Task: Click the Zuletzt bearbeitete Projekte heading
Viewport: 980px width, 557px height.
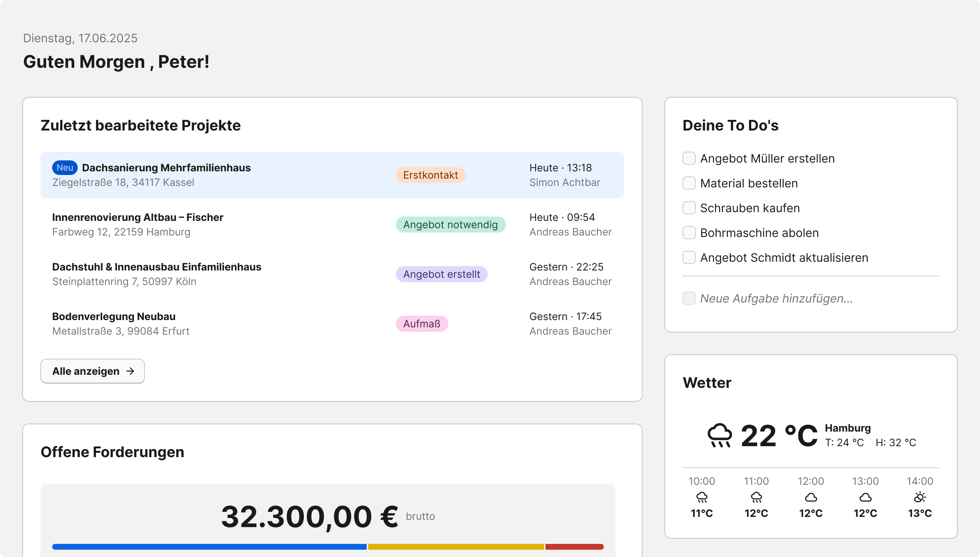Action: pyautogui.click(x=141, y=125)
